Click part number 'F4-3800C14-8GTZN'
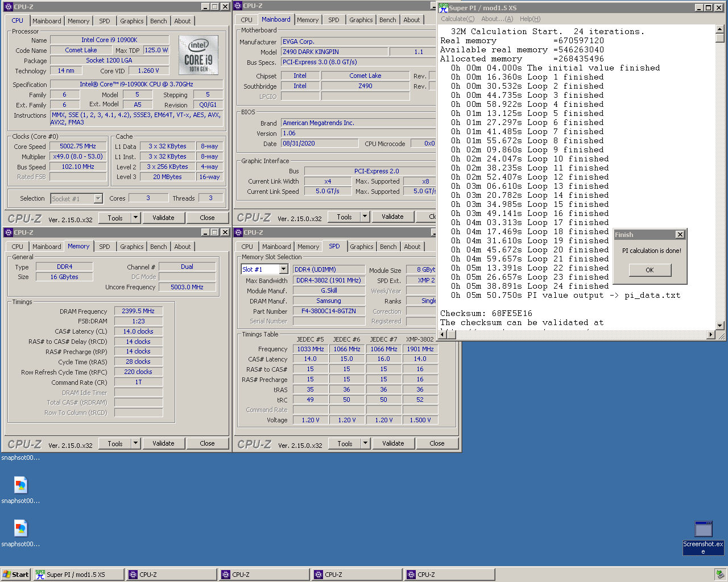The width and height of the screenshot is (728, 582). (329, 311)
